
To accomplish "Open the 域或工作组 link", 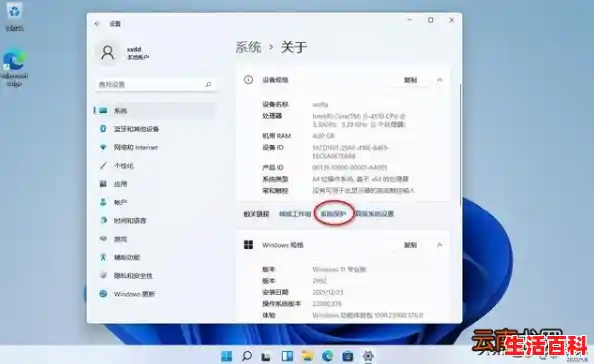I will point(295,214).
